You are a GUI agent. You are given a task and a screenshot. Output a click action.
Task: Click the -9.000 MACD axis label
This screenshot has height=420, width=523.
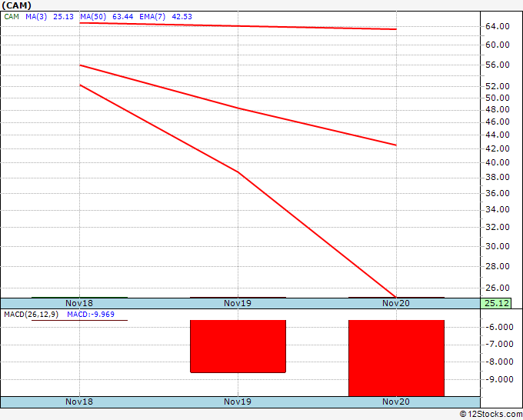(499, 379)
